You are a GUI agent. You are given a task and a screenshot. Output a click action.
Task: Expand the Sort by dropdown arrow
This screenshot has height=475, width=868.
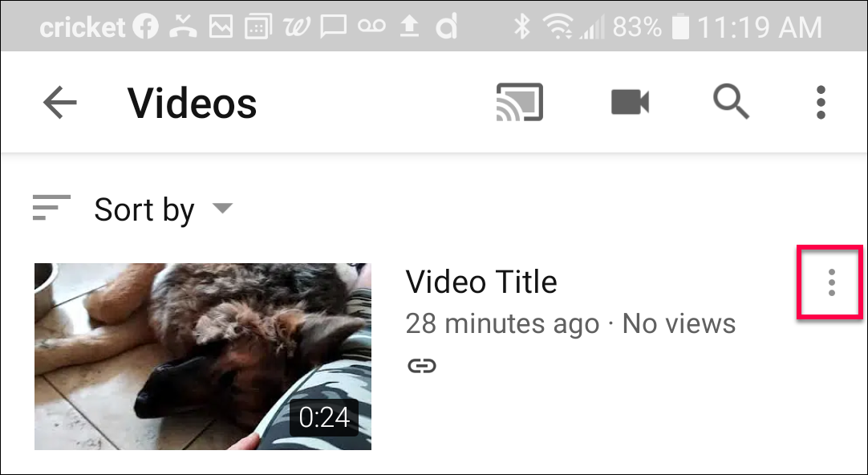coord(222,208)
